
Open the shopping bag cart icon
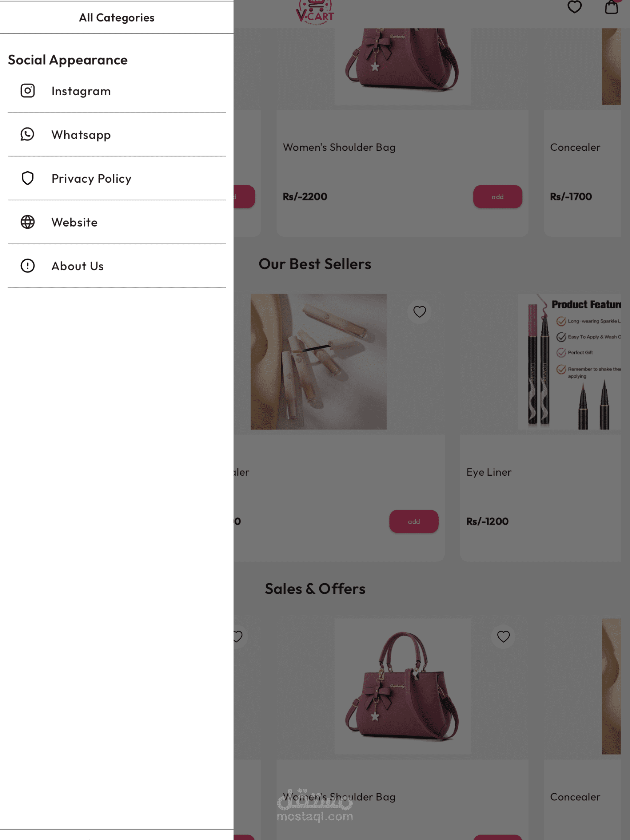611,7
